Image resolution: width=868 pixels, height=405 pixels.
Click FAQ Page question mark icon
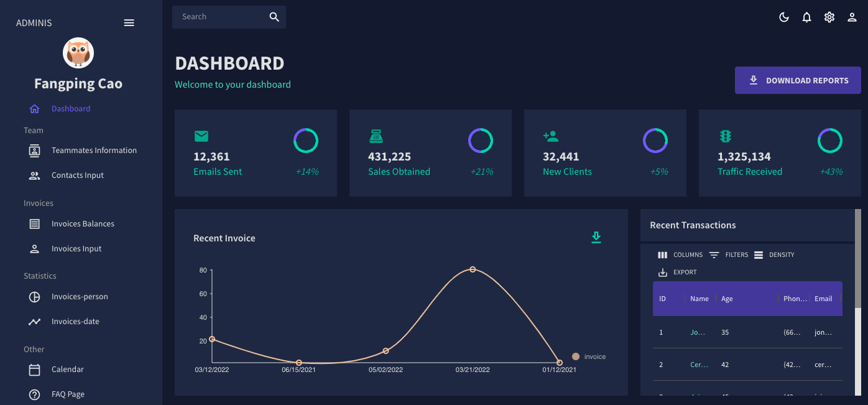click(35, 394)
